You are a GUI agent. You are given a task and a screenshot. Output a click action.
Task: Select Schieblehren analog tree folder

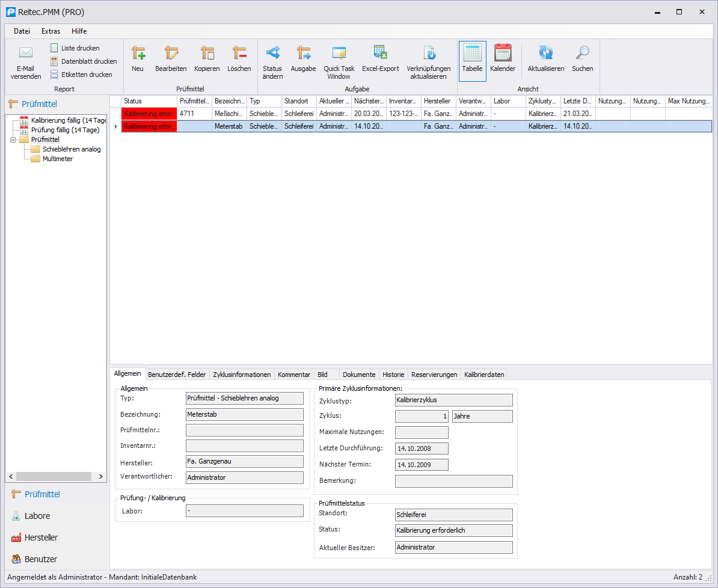[x=71, y=149]
